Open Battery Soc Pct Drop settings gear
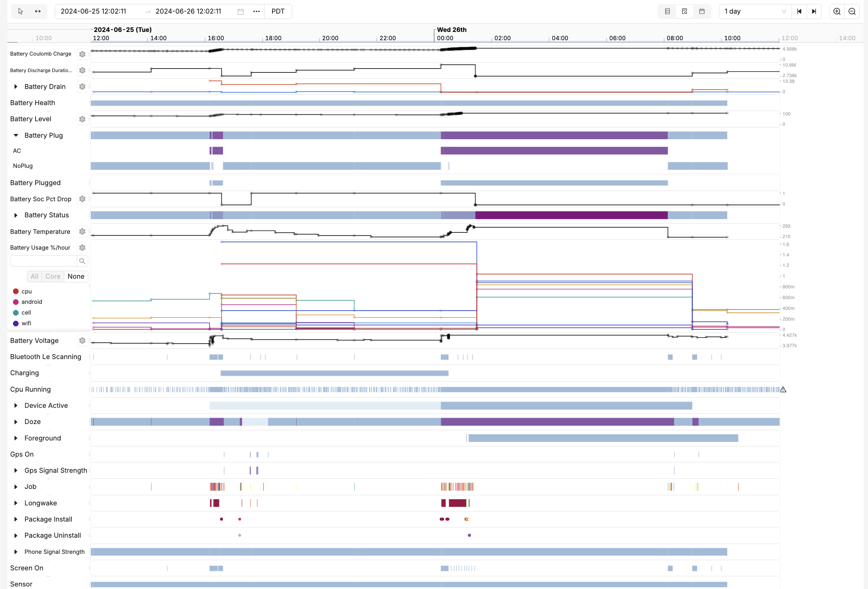The image size is (868, 589). point(82,199)
